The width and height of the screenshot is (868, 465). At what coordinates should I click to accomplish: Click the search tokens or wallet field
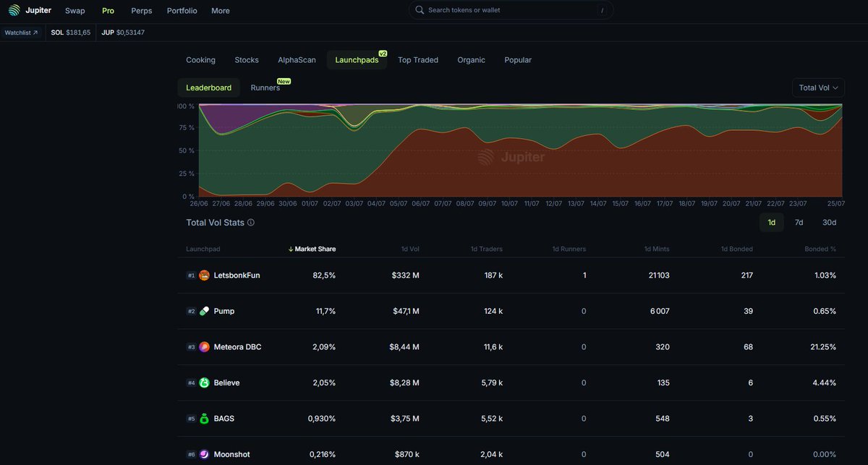[511, 10]
